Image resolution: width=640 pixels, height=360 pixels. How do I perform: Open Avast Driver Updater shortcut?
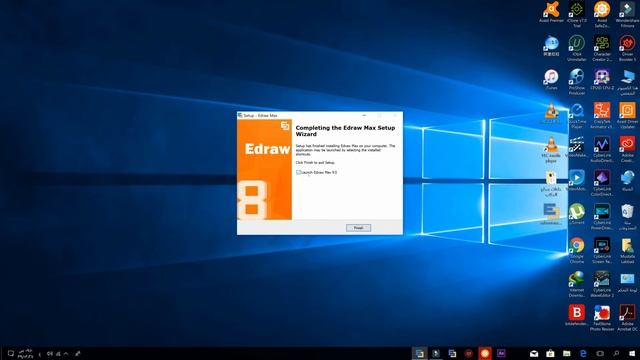click(x=627, y=116)
